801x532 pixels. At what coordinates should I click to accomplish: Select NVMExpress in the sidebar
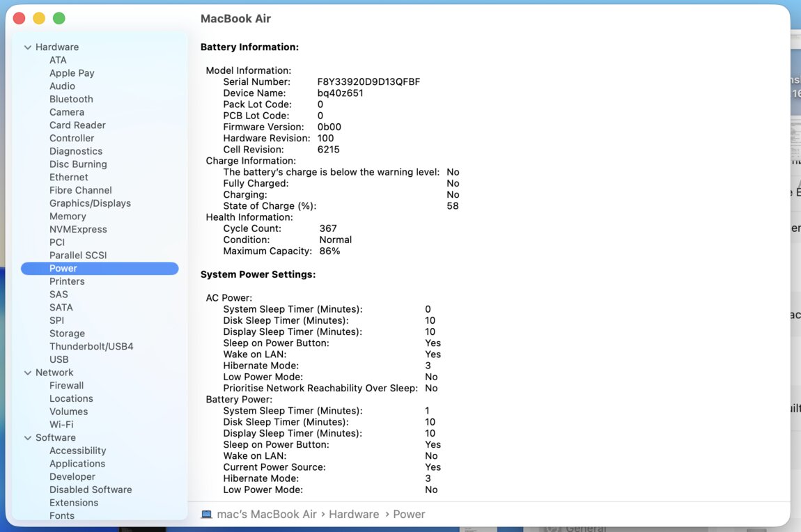(x=78, y=229)
